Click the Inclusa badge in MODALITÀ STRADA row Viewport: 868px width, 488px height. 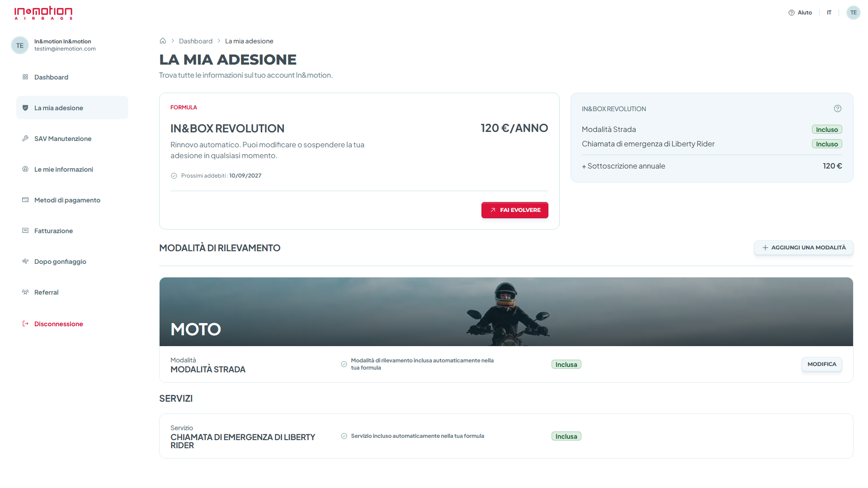(566, 365)
